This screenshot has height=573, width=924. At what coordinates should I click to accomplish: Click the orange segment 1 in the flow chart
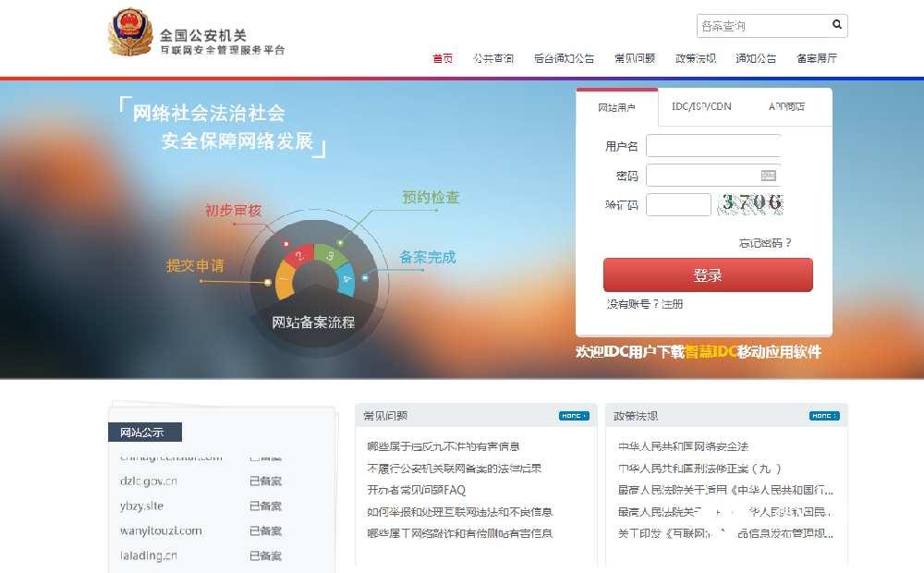point(285,280)
